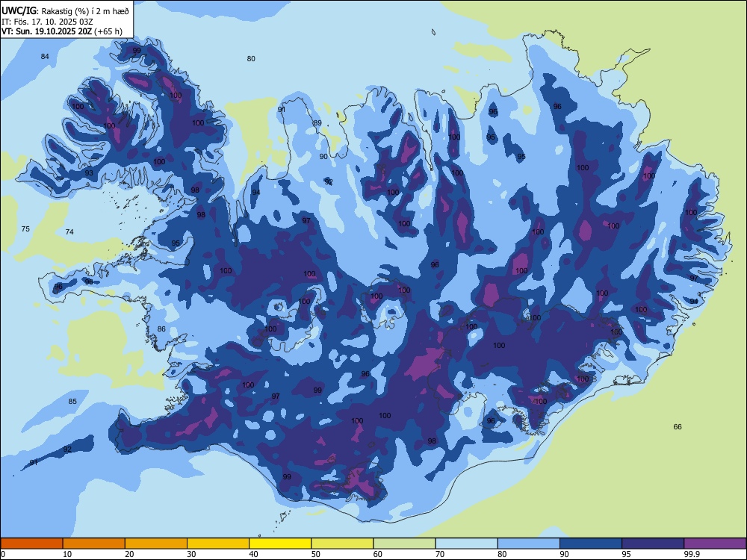Click the '93' value in the Westfjords
This screenshot has height=560, width=747.
[x=89, y=172]
